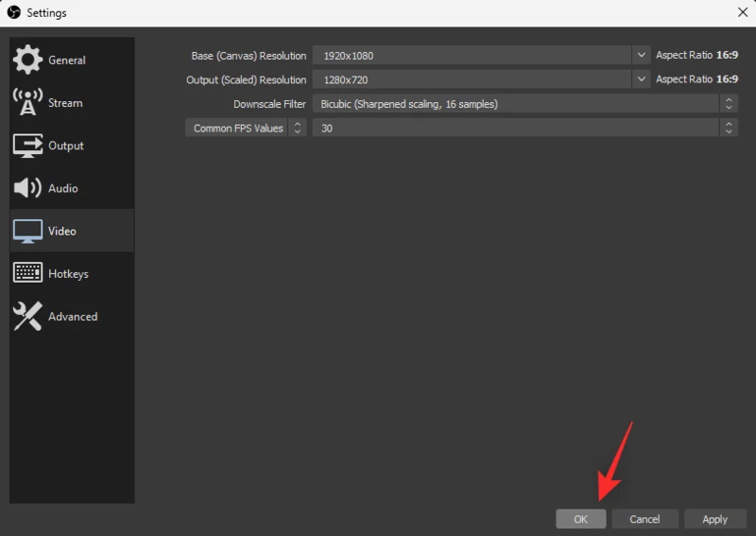The image size is (756, 536).
Task: Click the Advanced tools icon
Action: click(27, 317)
